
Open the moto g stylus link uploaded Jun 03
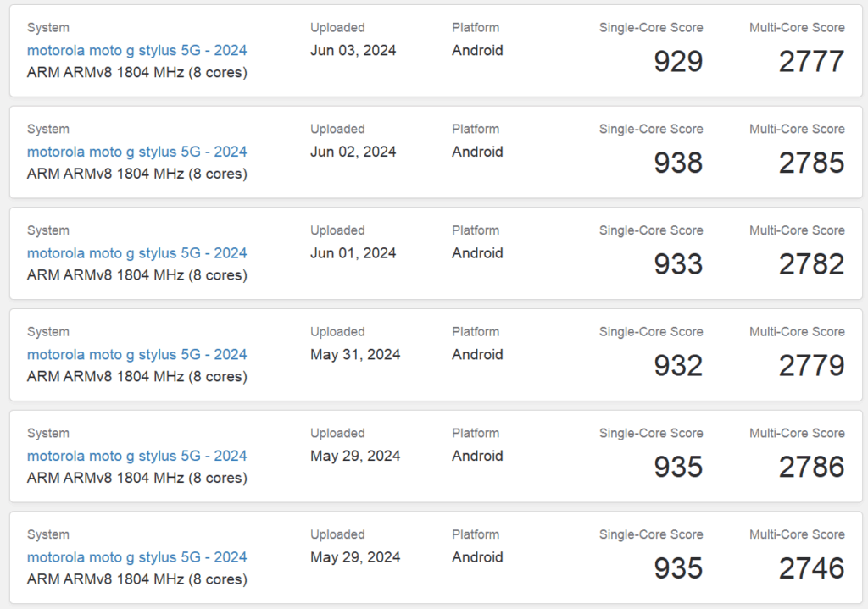point(136,50)
